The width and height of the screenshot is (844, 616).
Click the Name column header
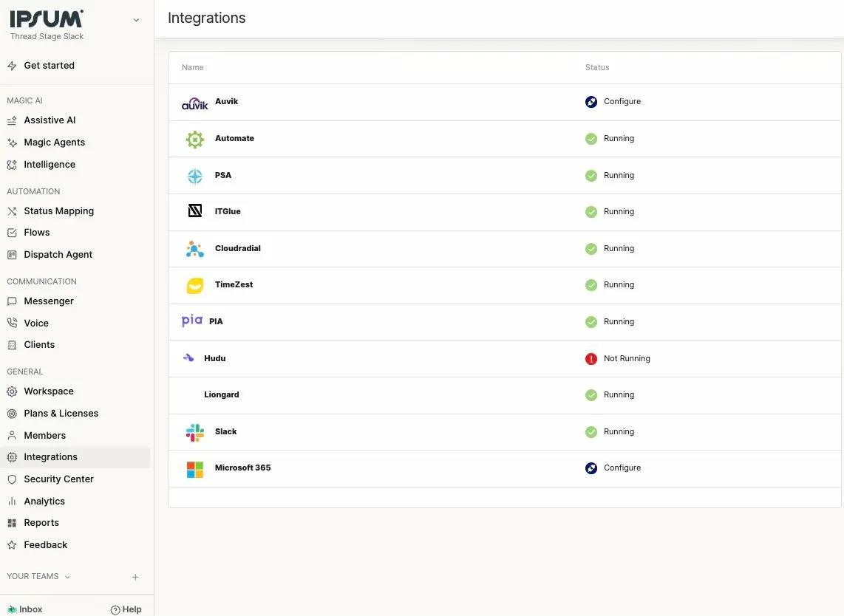coord(193,67)
